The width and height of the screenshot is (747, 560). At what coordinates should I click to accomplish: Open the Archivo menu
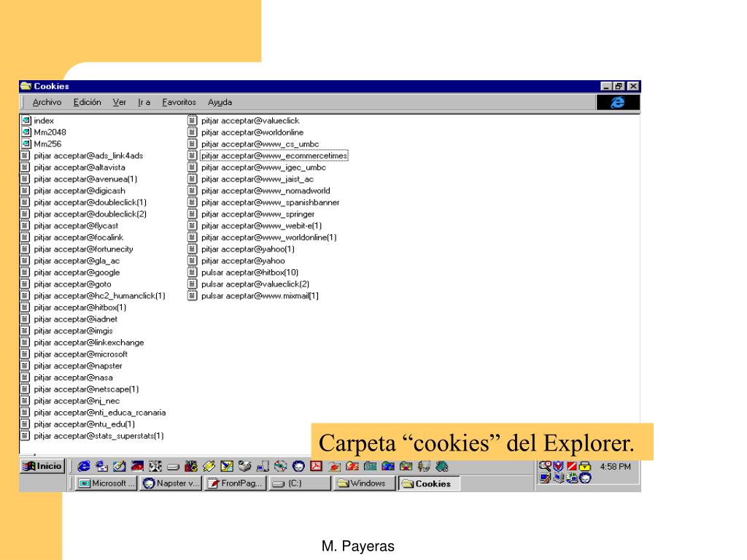point(47,102)
